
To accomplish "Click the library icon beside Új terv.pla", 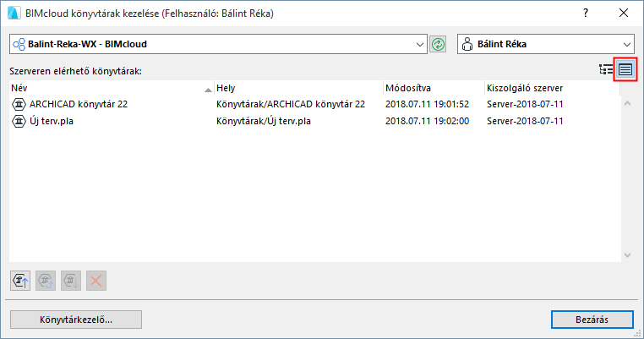I will (x=19, y=121).
